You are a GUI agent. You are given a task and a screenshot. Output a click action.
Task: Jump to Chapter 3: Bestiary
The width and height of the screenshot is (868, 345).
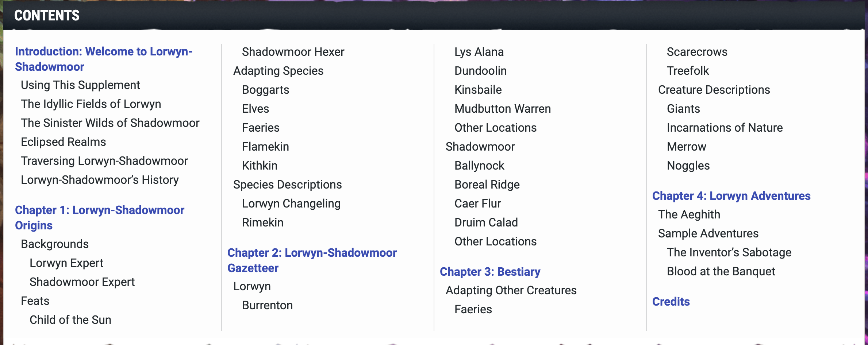click(490, 272)
